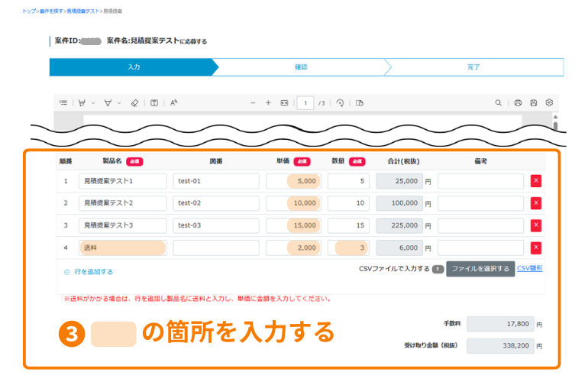Click the 完了 step tab
Image resolution: width=588 pixels, height=382 pixels.
pos(473,67)
